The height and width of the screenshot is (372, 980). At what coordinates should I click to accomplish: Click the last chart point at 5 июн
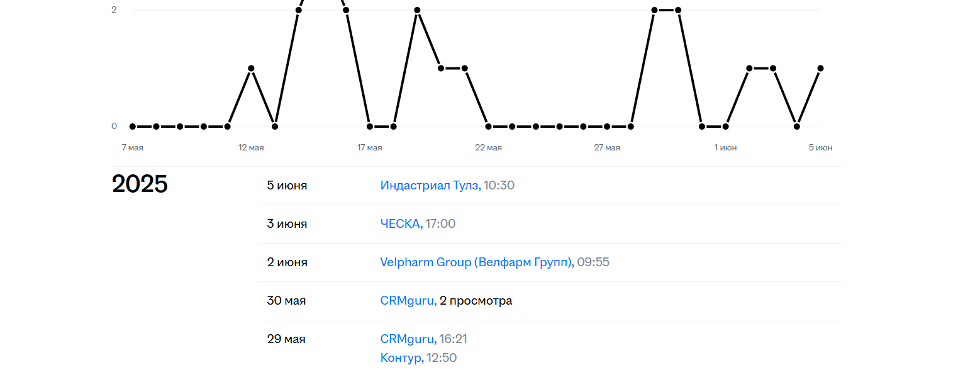coord(820,68)
